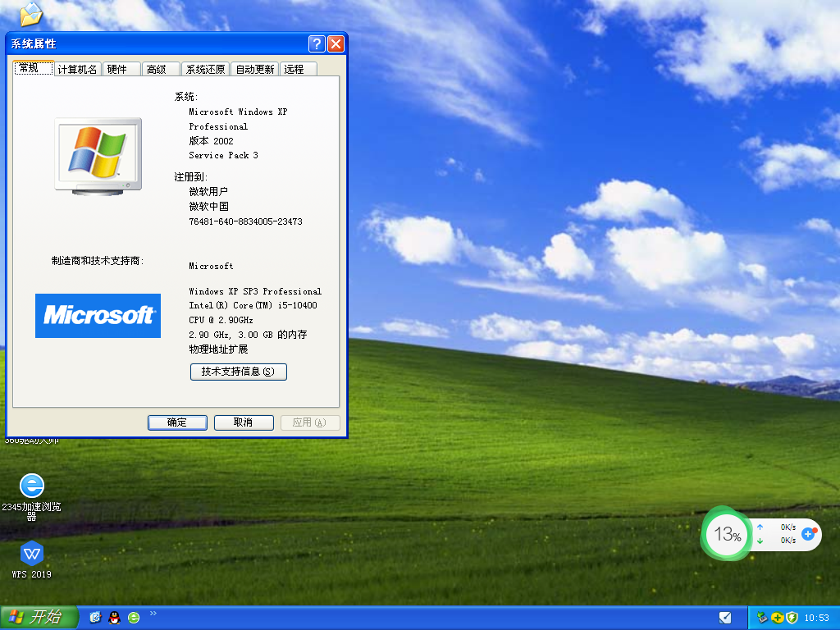The height and width of the screenshot is (630, 840).
Task: Open the 自动更新 tab
Action: click(x=254, y=69)
